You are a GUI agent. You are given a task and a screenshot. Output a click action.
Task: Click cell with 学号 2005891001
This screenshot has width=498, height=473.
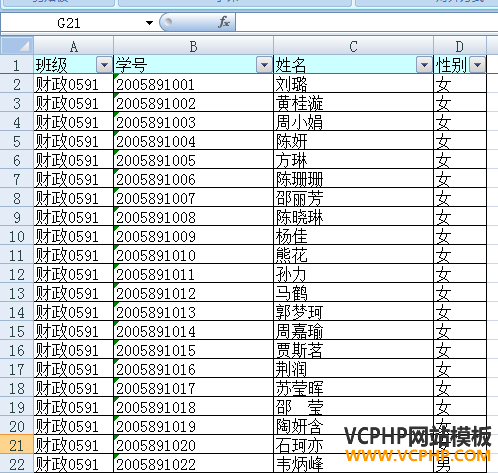tap(193, 84)
